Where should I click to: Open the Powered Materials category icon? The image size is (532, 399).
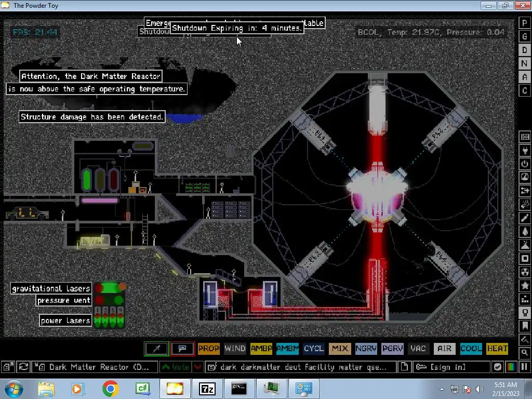pos(525,164)
